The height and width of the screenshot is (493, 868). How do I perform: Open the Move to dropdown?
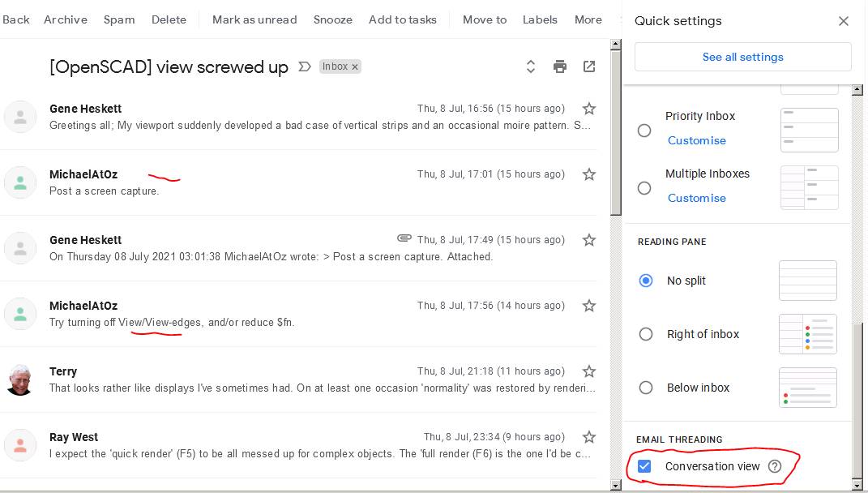(485, 19)
